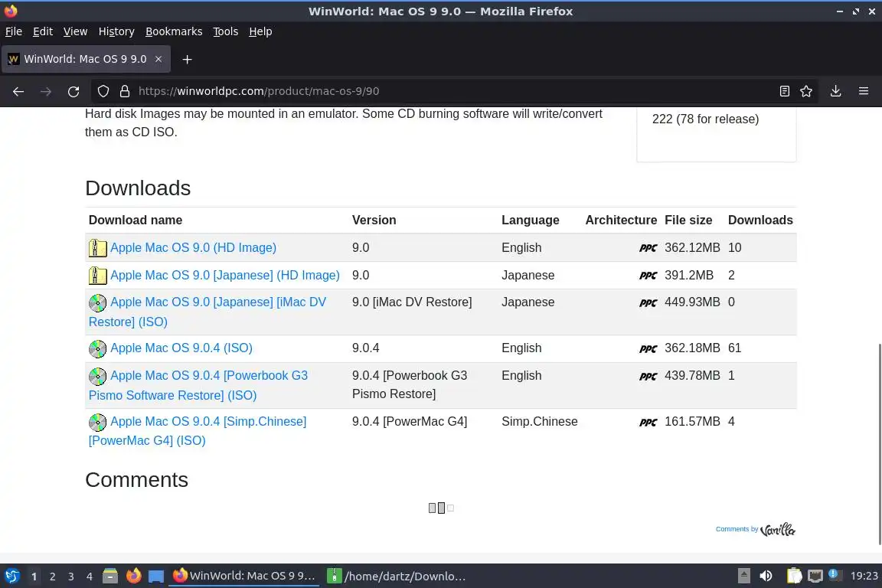Click the taskbar clock 19:23
Viewport: 882px width, 588px height.
(x=864, y=577)
